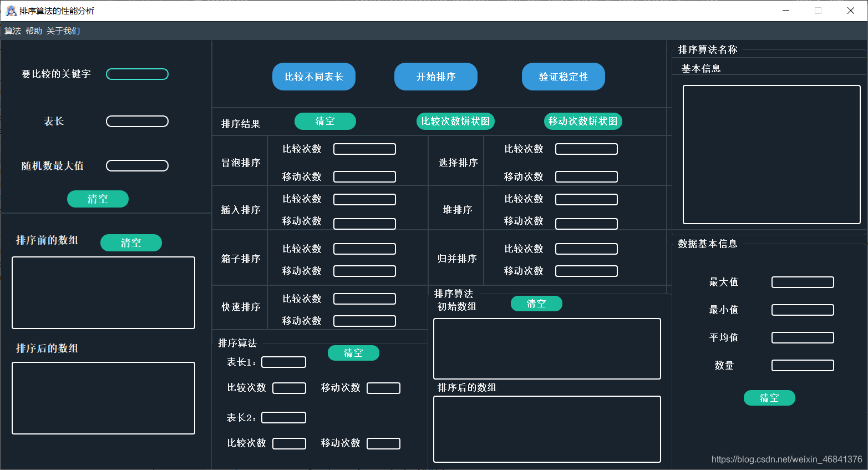Screen dimensions: 868x470
Task: Click 清空 next to 排序前的数组
Action: pos(131,243)
